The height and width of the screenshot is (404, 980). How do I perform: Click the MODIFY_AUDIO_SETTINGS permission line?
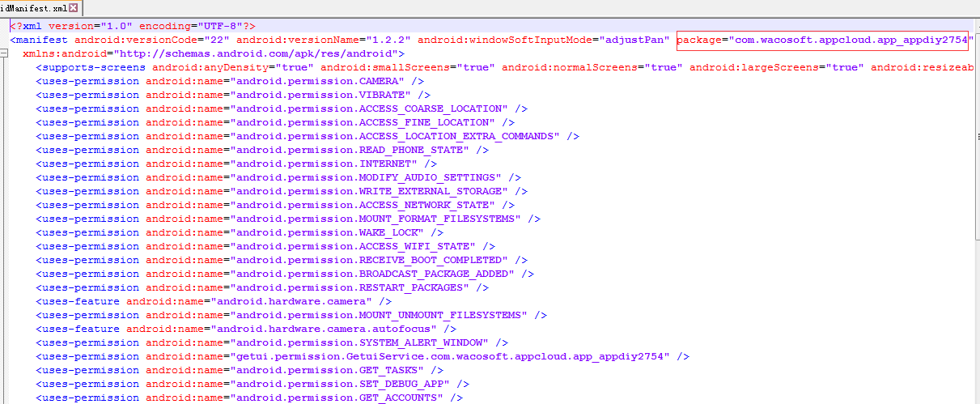click(278, 177)
